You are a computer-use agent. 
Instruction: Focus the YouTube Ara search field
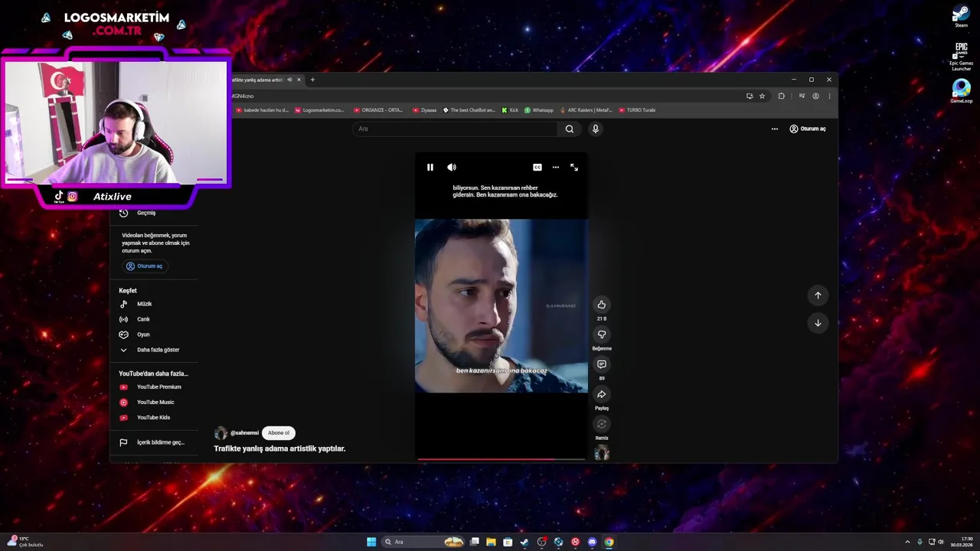click(x=455, y=129)
